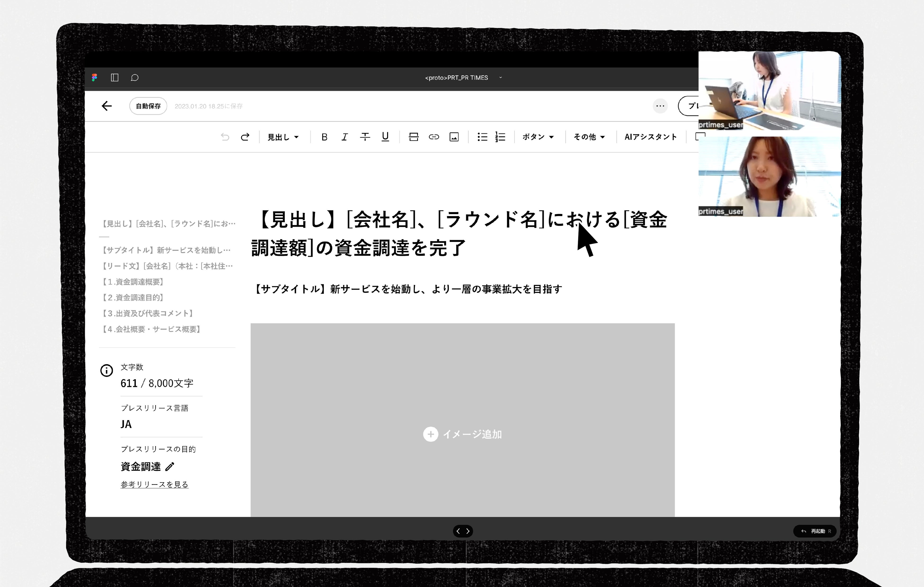Insert a link using the chain icon
The height and width of the screenshot is (587, 924).
[x=434, y=137]
